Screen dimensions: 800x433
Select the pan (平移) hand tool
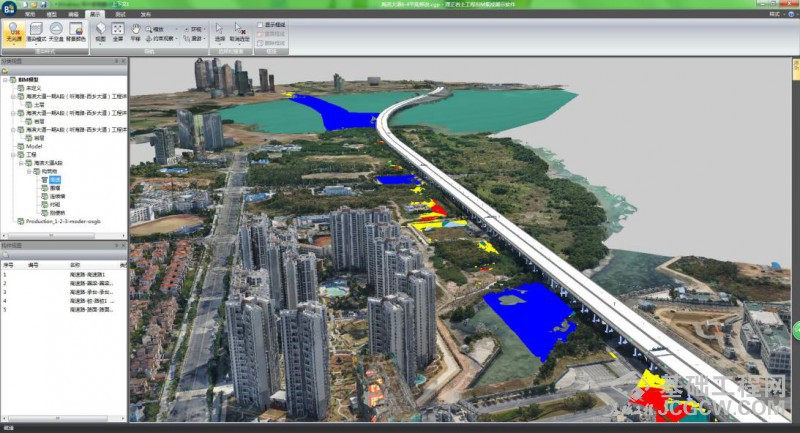click(x=135, y=32)
